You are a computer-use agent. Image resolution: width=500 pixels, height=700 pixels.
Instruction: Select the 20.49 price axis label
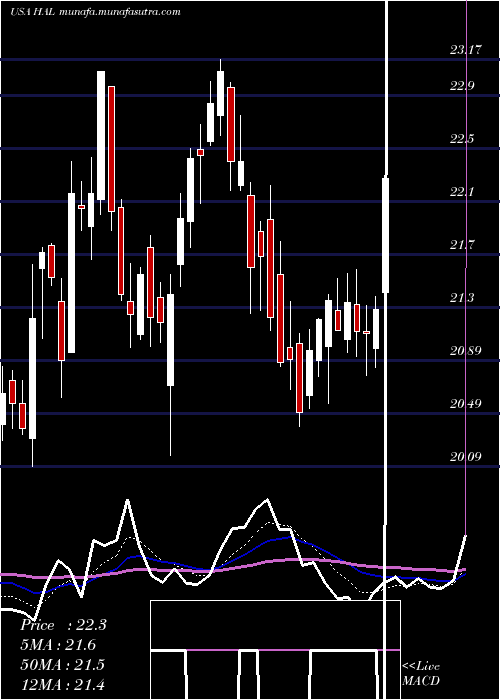[466, 404]
